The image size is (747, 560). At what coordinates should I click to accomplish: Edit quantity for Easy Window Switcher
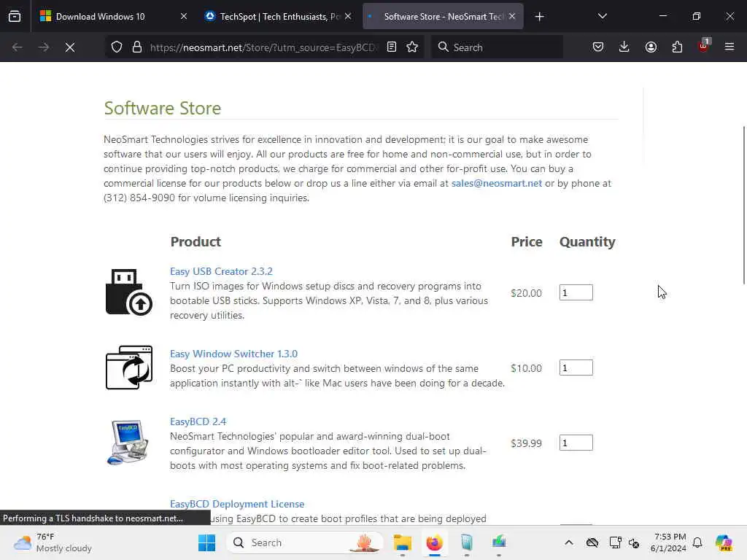point(576,367)
